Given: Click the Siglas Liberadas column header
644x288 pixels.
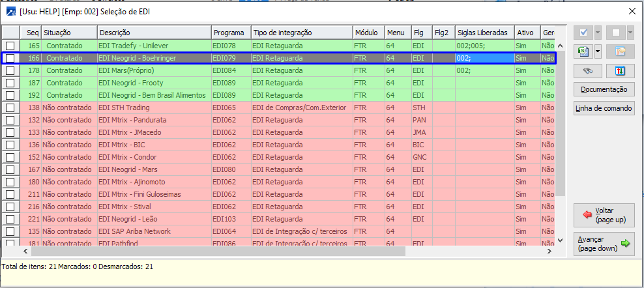Looking at the screenshot, I should click(x=485, y=33).
